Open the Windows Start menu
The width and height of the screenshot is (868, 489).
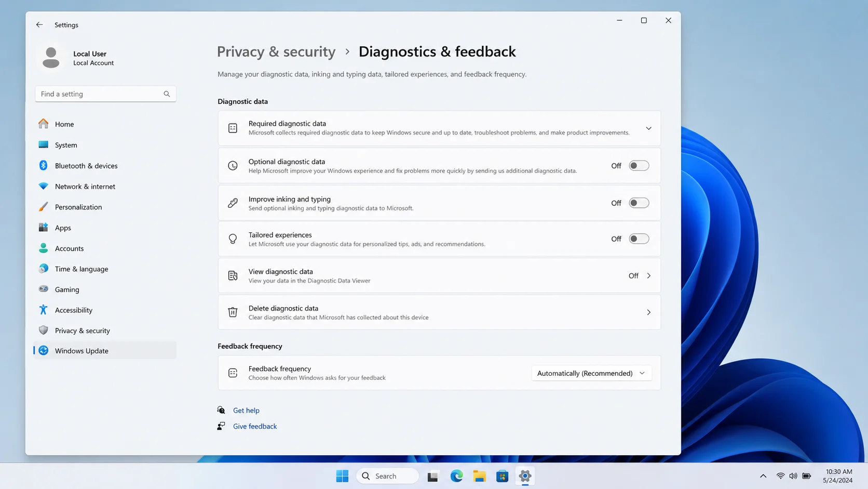click(x=342, y=476)
